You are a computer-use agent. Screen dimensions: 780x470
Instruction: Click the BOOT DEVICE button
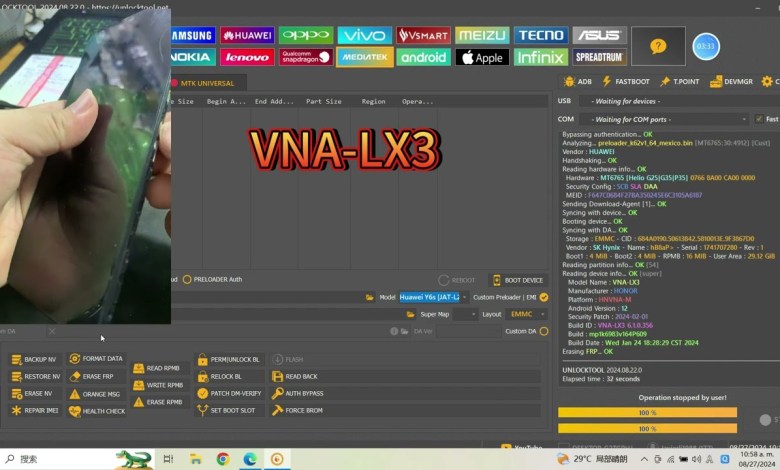tap(518, 280)
